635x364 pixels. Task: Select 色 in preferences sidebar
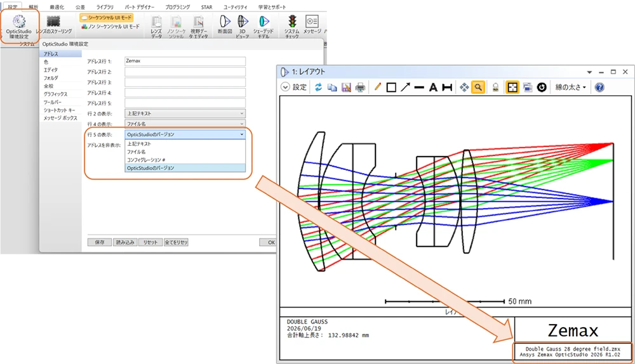(61, 62)
